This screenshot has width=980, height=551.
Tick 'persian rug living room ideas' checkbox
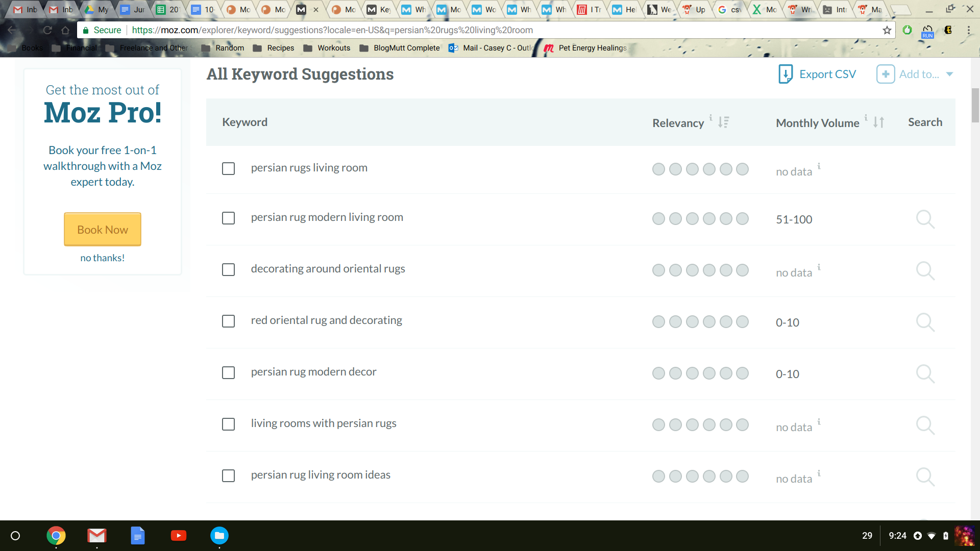(x=228, y=475)
